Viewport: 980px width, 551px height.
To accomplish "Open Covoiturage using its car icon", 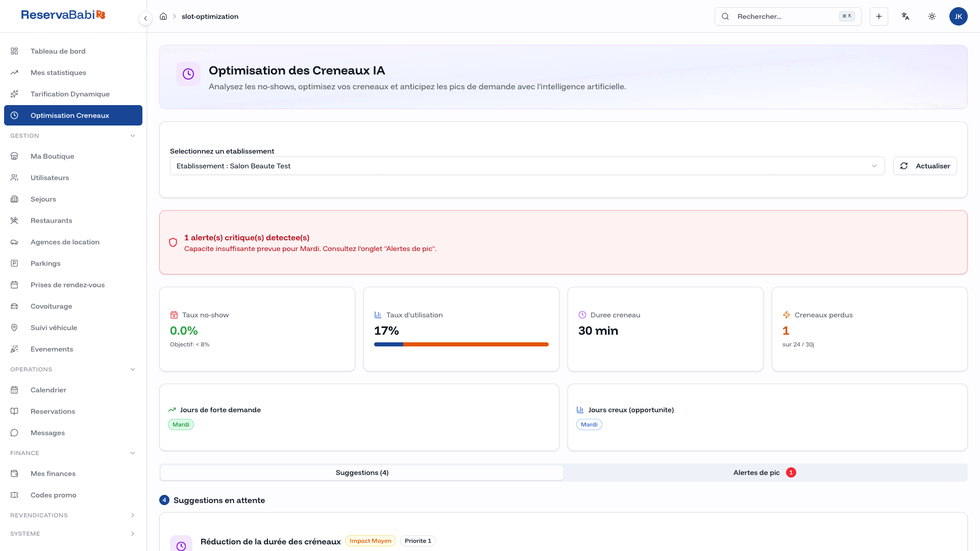I will [x=14, y=306].
